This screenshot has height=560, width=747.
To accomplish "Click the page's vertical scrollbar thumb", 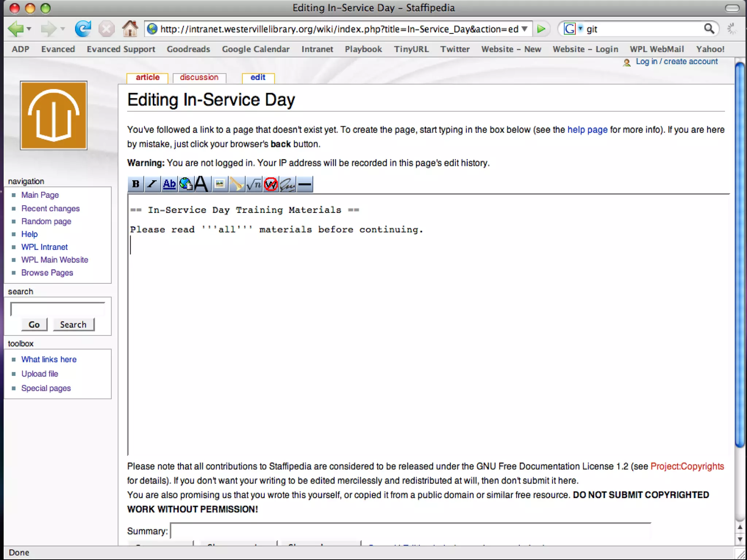I will click(x=740, y=255).
